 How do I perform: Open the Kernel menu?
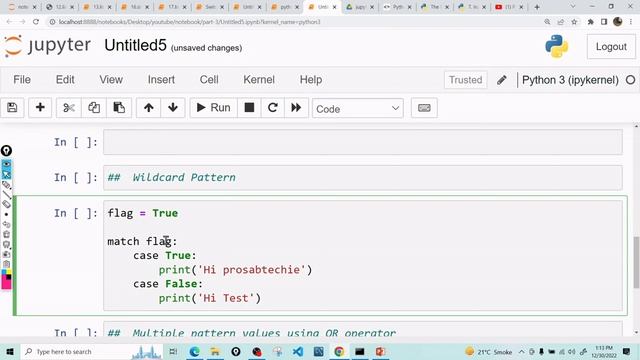click(259, 80)
